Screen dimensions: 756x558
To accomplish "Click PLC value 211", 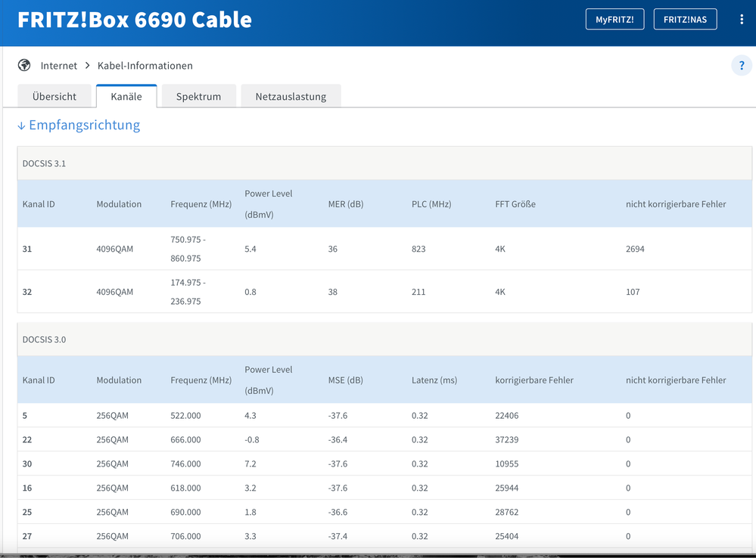I will coord(418,292).
